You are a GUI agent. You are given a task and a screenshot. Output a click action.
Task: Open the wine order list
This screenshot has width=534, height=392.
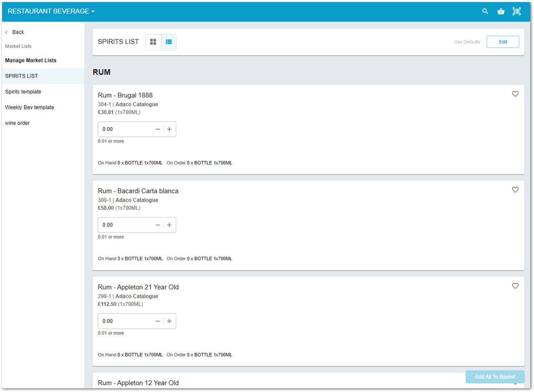pyautogui.click(x=17, y=123)
